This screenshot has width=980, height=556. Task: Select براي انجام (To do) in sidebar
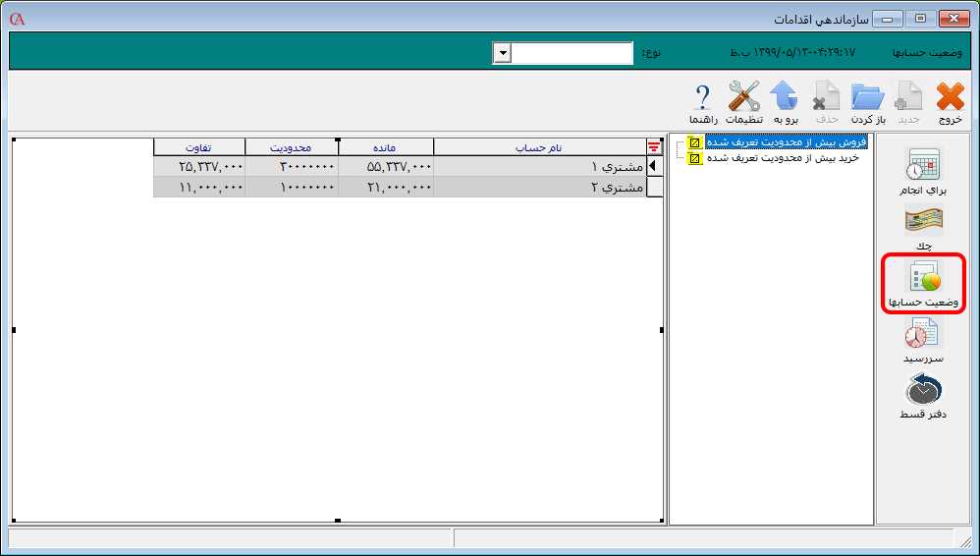[923, 171]
